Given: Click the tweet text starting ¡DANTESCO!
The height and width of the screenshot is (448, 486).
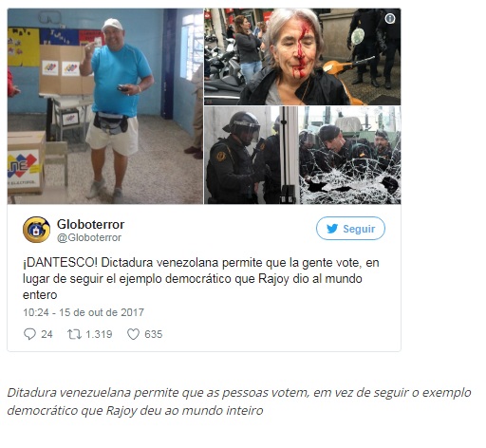Looking at the screenshot, I should point(201,279).
